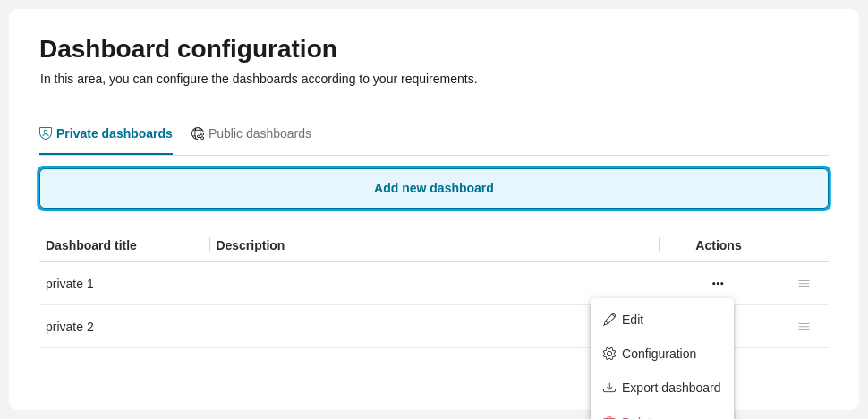Screen dimensions: 868x419
Task: Open the three-dot actions menu for private 1
Action: coord(718,284)
